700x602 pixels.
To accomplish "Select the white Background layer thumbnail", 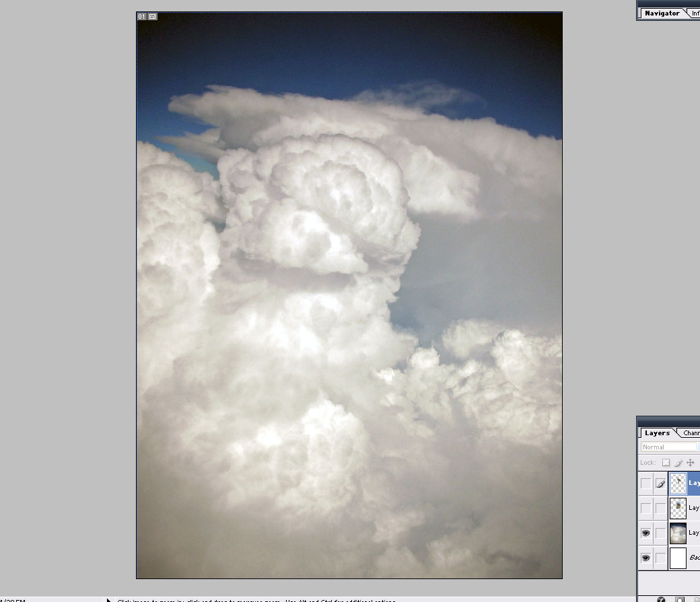I will pos(678,558).
